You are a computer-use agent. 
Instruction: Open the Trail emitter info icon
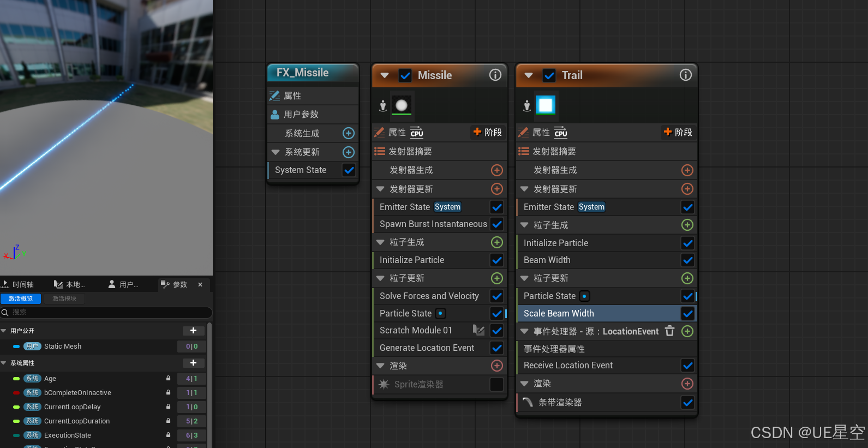pyautogui.click(x=685, y=75)
